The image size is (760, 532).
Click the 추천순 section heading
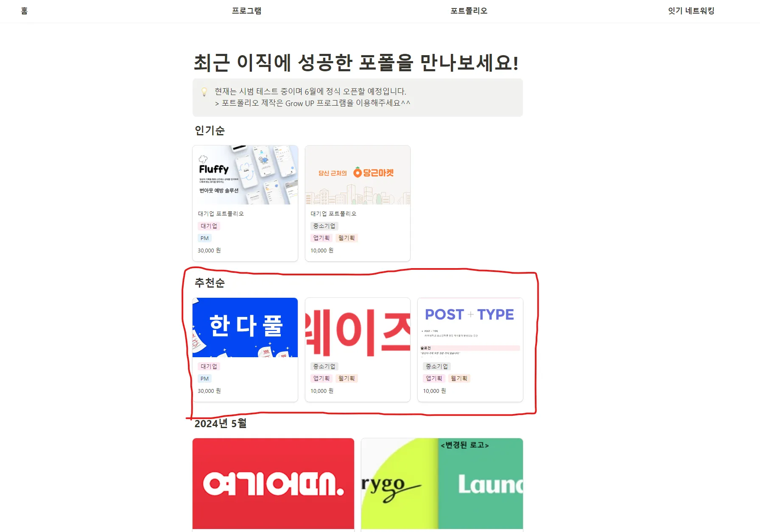(210, 283)
